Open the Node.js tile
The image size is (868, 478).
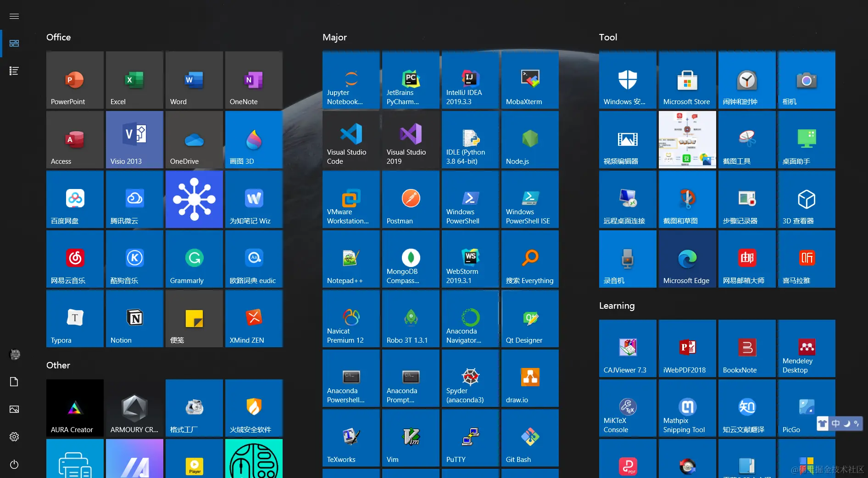click(530, 139)
